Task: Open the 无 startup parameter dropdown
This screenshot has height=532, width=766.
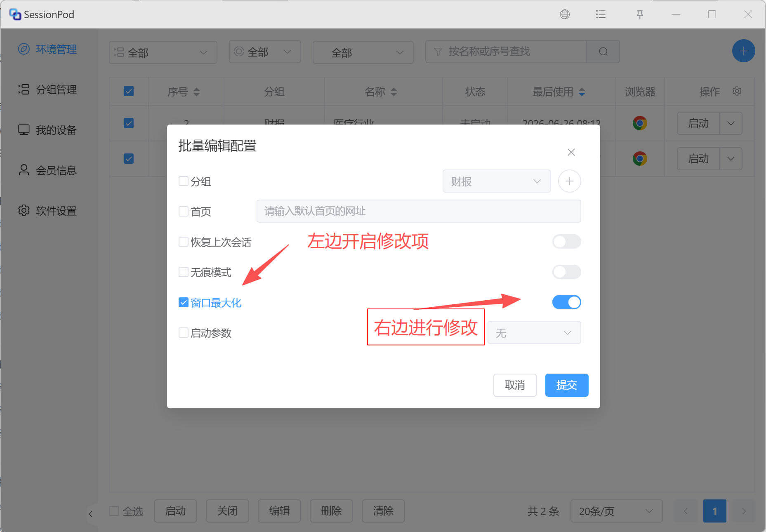Action: pos(534,332)
